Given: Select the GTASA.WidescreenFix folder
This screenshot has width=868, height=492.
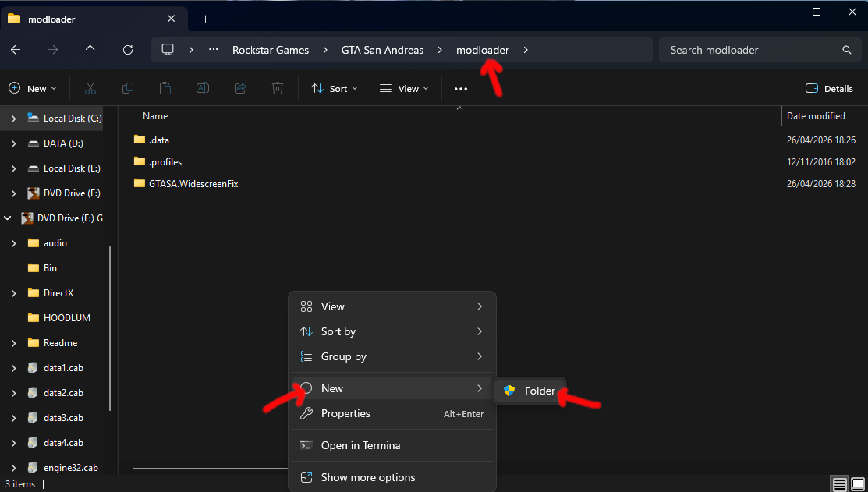Looking at the screenshot, I should tap(186, 184).
